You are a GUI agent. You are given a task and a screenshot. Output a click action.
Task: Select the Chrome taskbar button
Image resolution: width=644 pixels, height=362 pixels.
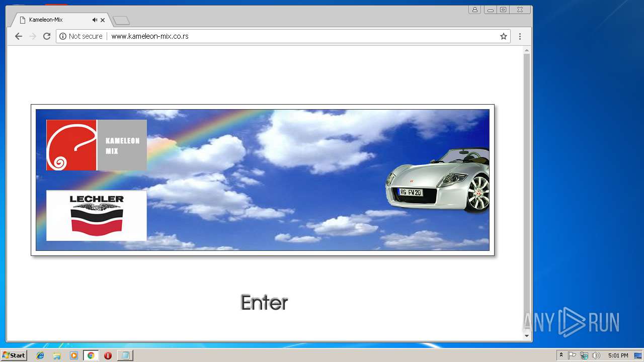tap(91, 355)
